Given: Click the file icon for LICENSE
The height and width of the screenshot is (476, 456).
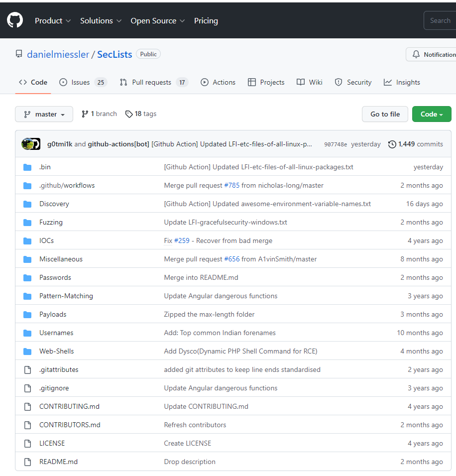Looking at the screenshot, I should pyautogui.click(x=27, y=444).
